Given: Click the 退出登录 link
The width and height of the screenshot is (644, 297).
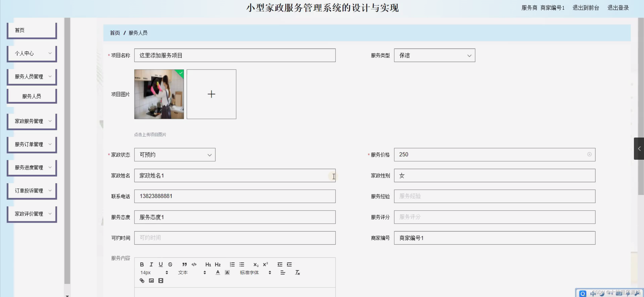Looking at the screenshot, I should pyautogui.click(x=618, y=8).
